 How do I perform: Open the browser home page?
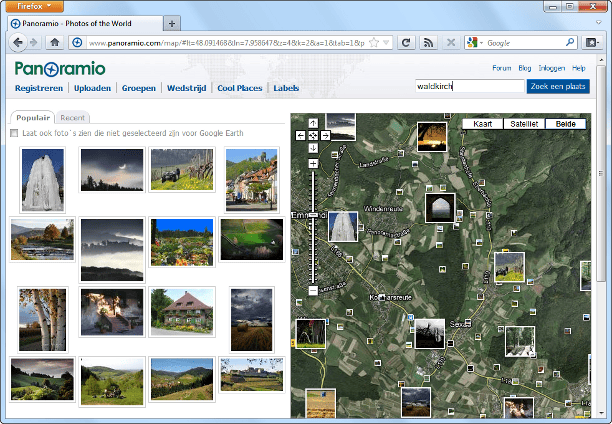tap(55, 43)
